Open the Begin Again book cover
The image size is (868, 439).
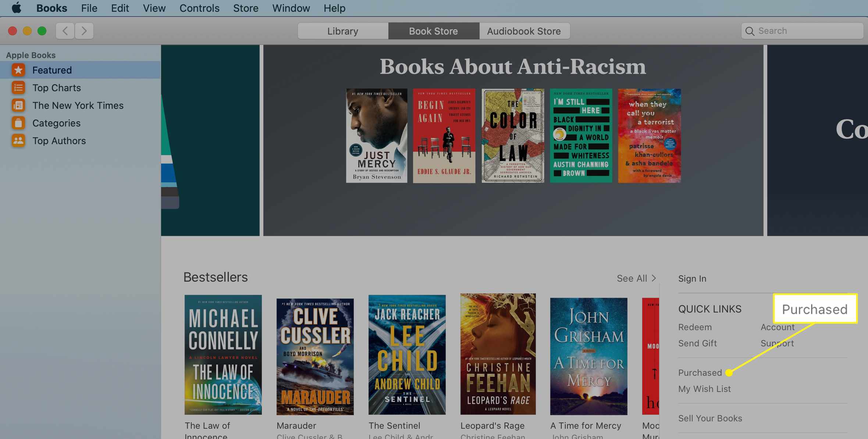[444, 136]
